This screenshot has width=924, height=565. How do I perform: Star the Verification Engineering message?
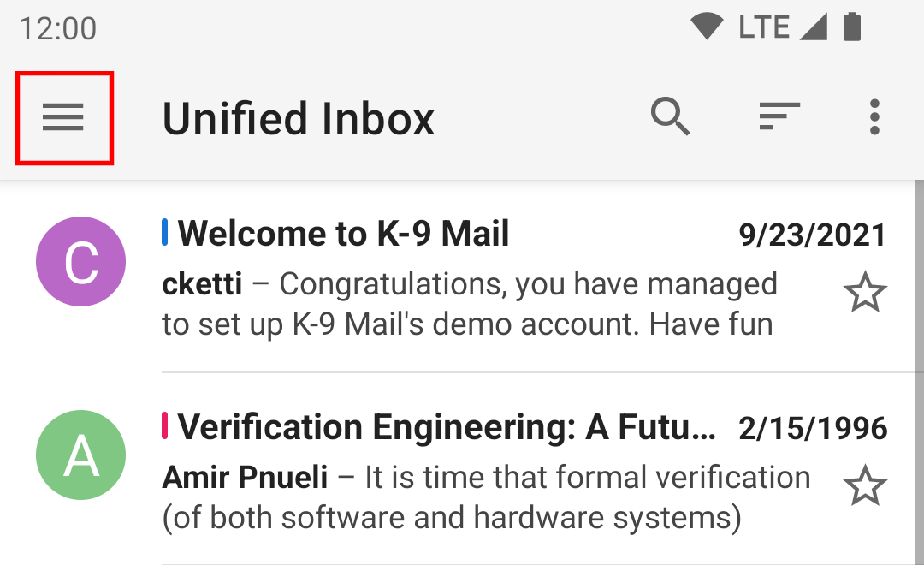pyautogui.click(x=865, y=485)
